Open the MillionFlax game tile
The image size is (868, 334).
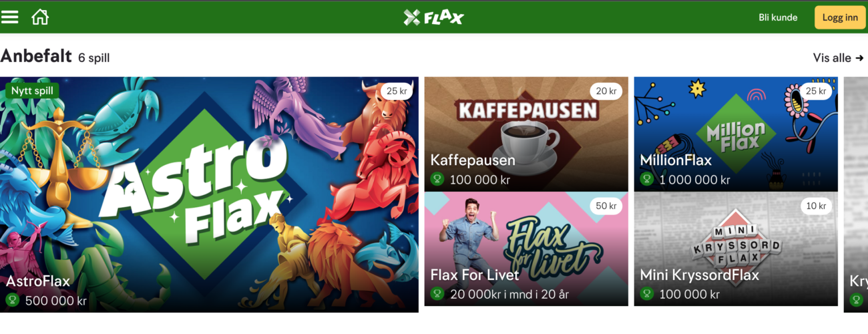click(736, 134)
